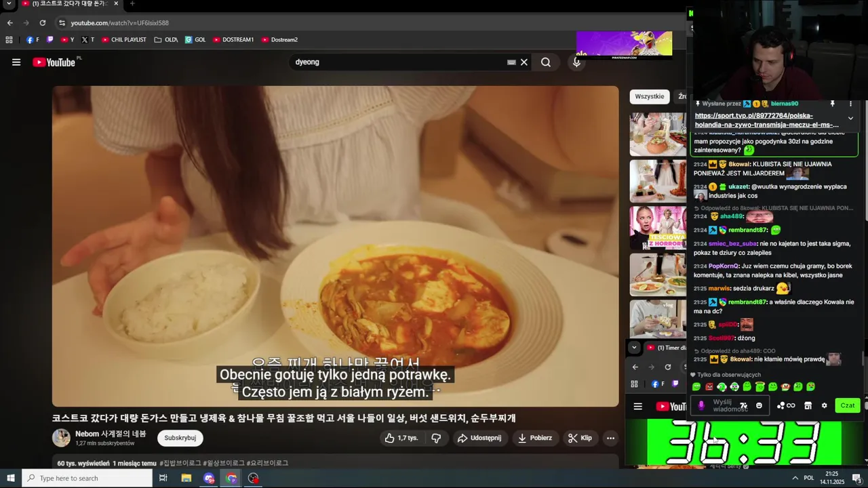Click the Windows taskbar search box

(87, 478)
